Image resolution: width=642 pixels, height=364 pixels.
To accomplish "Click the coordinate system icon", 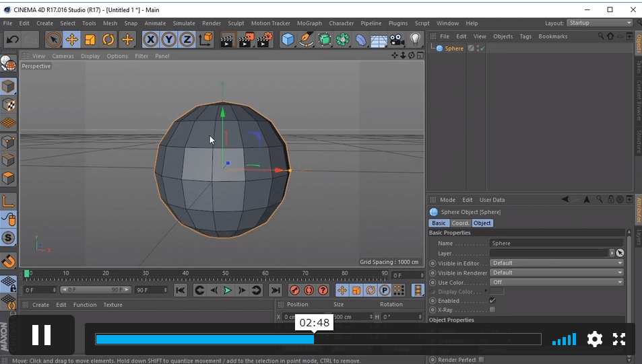I will tap(205, 40).
